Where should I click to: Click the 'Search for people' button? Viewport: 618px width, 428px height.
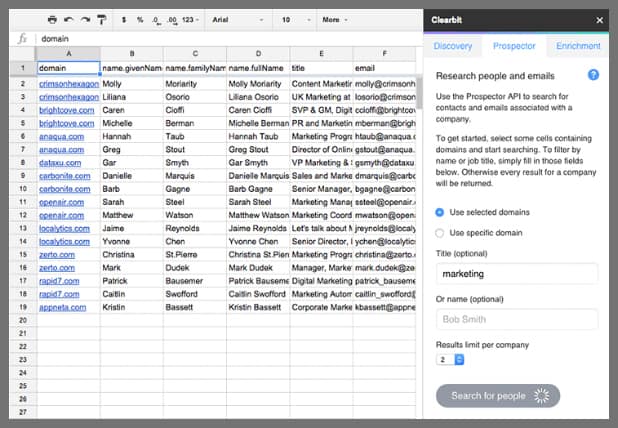point(497,396)
